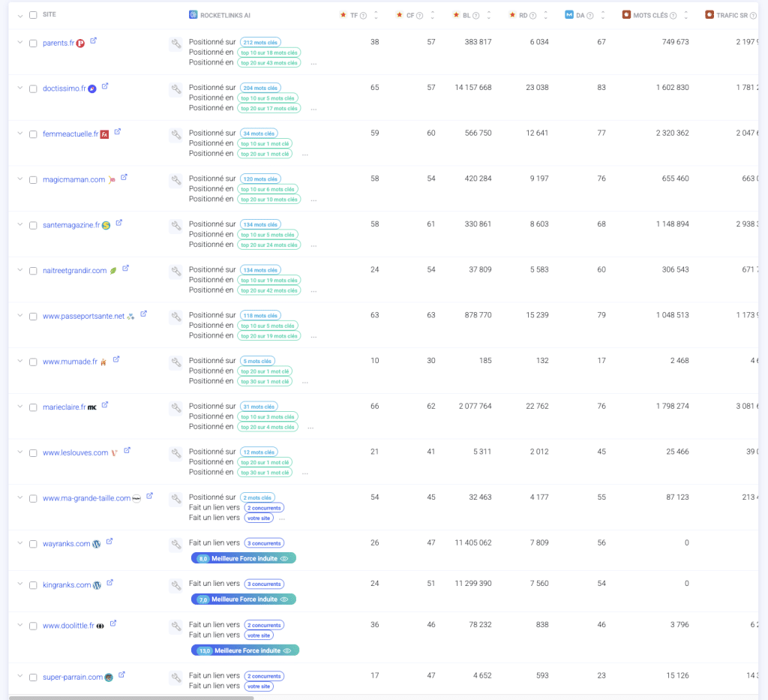Open the naitreetgrandir.com site link

74,271
